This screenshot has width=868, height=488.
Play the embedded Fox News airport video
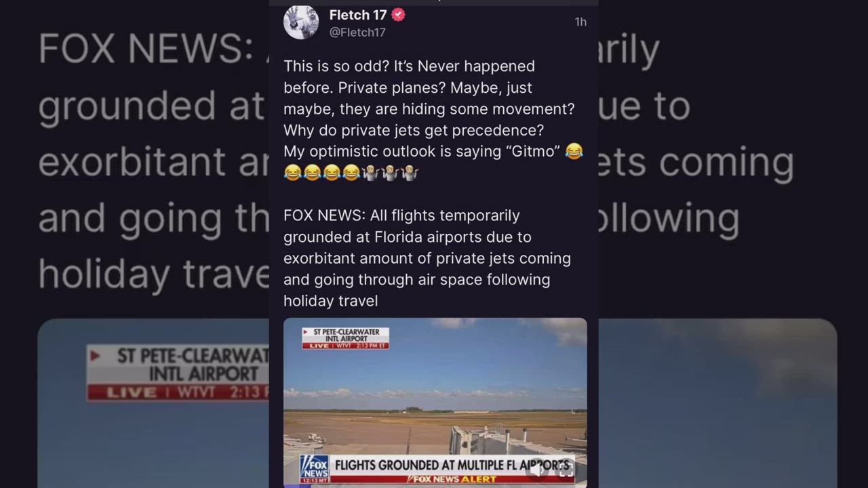(x=435, y=402)
